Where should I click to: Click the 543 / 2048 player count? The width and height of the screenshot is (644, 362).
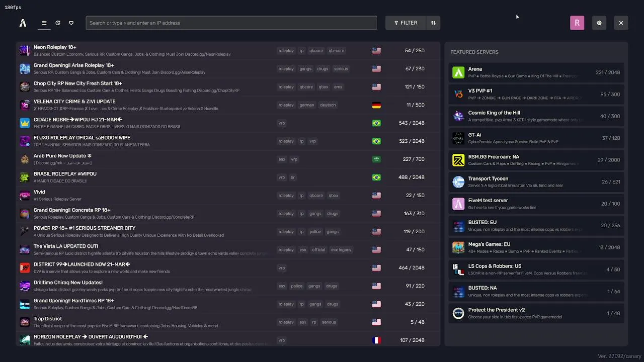[412, 123]
